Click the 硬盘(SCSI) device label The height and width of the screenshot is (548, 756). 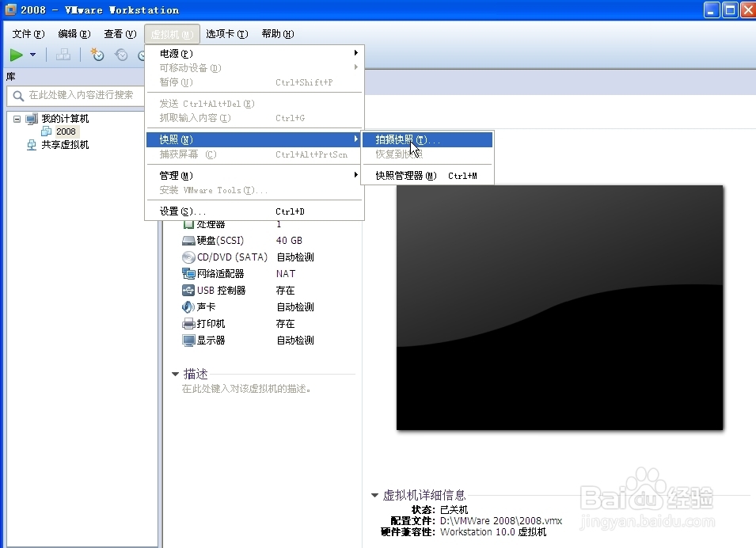tap(220, 240)
